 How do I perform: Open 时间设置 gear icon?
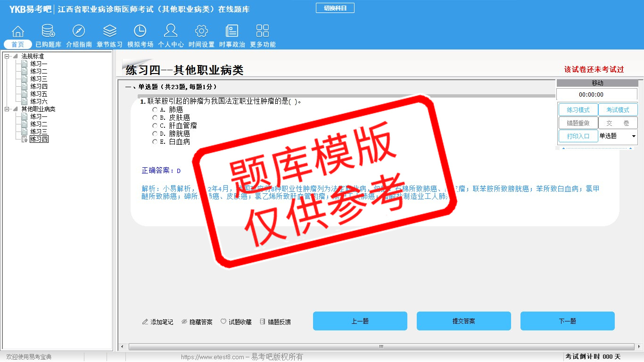201,32
